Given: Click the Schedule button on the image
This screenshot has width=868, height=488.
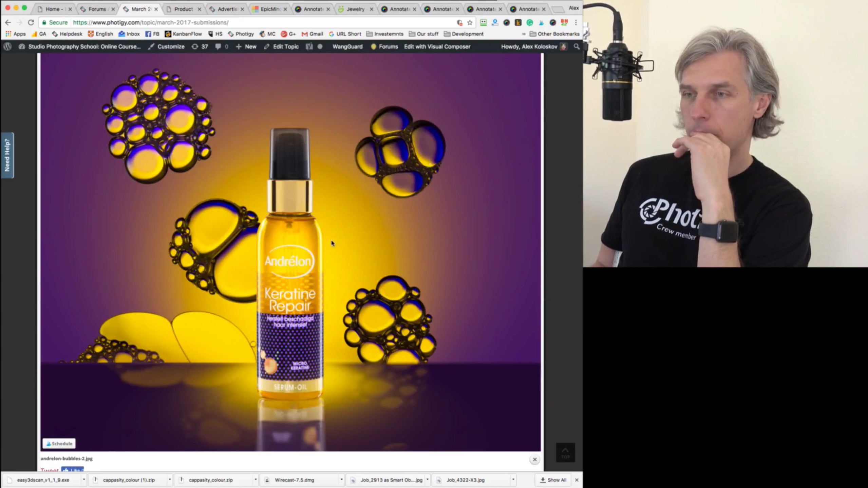Looking at the screenshot, I should point(59,443).
